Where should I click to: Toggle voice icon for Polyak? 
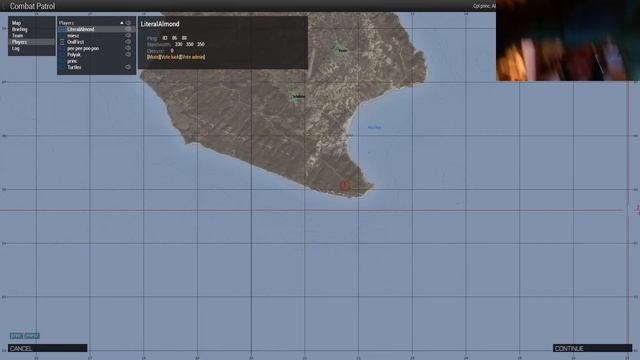point(128,54)
